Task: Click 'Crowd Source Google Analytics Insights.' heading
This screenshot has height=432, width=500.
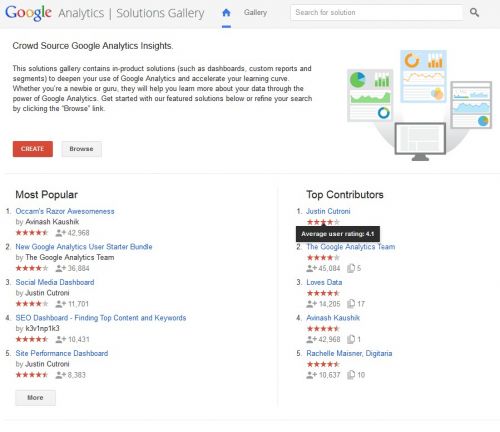Action: [x=93, y=46]
